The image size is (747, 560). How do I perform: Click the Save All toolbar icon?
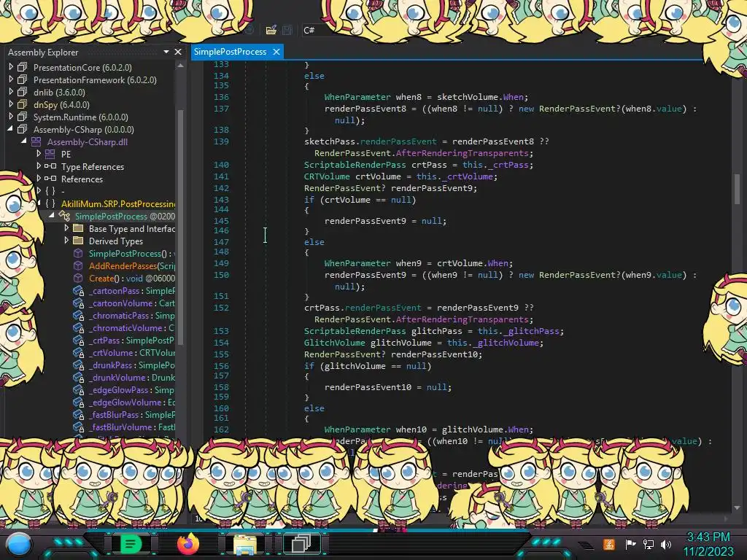(287, 30)
